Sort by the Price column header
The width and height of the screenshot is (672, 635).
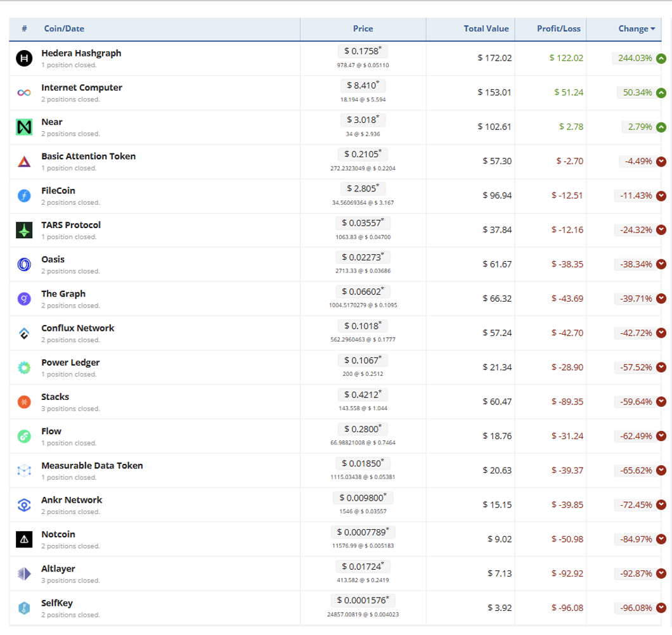point(363,29)
